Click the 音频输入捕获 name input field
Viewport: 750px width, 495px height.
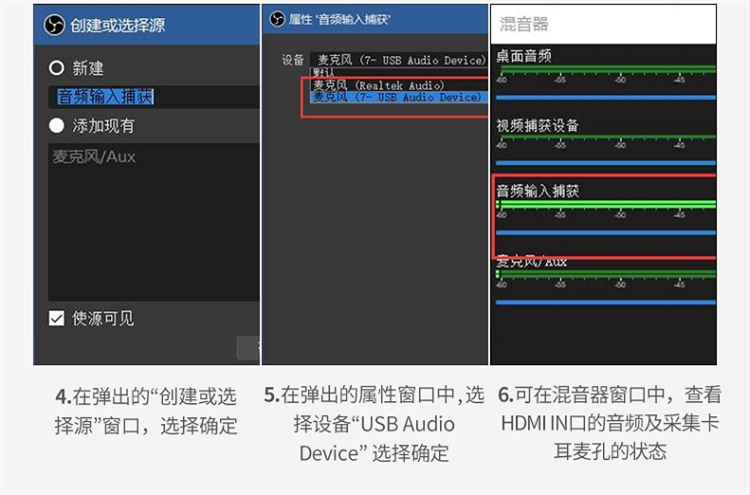[154, 97]
